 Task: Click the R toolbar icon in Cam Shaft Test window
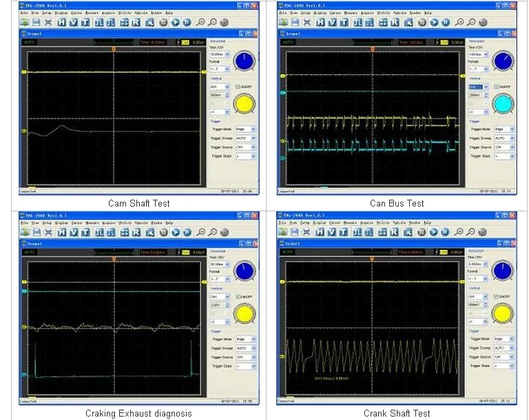pos(136,22)
